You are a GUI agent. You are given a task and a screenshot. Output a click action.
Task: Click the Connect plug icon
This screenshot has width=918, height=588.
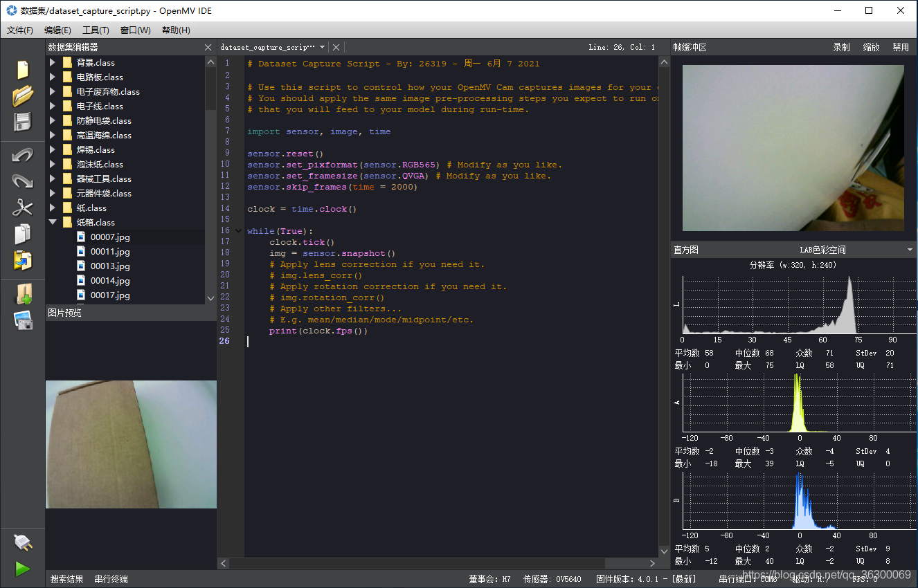(23, 543)
